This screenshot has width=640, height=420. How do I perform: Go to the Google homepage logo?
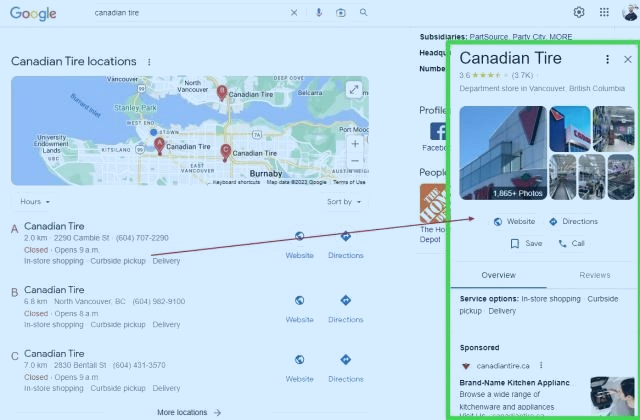pos(33,13)
